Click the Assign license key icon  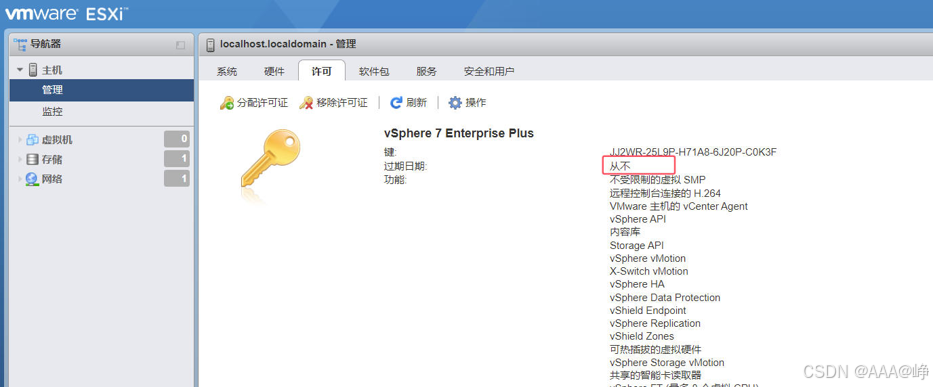pos(227,103)
